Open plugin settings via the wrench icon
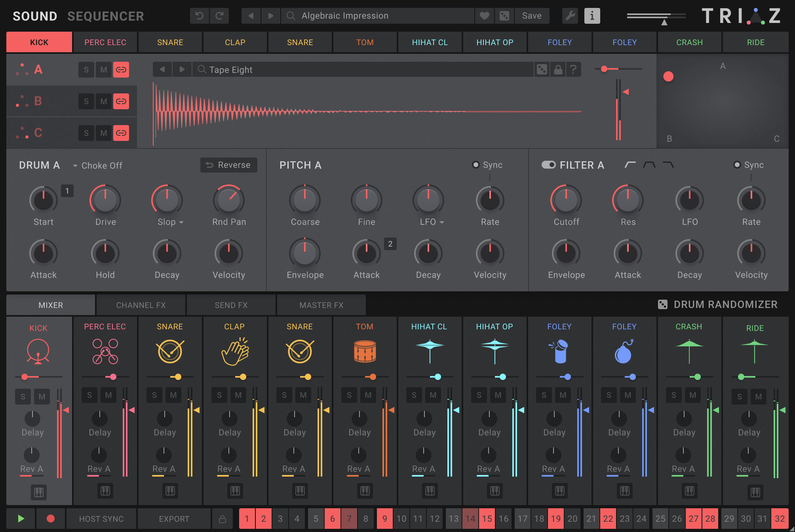This screenshot has width=795, height=532. coord(570,16)
